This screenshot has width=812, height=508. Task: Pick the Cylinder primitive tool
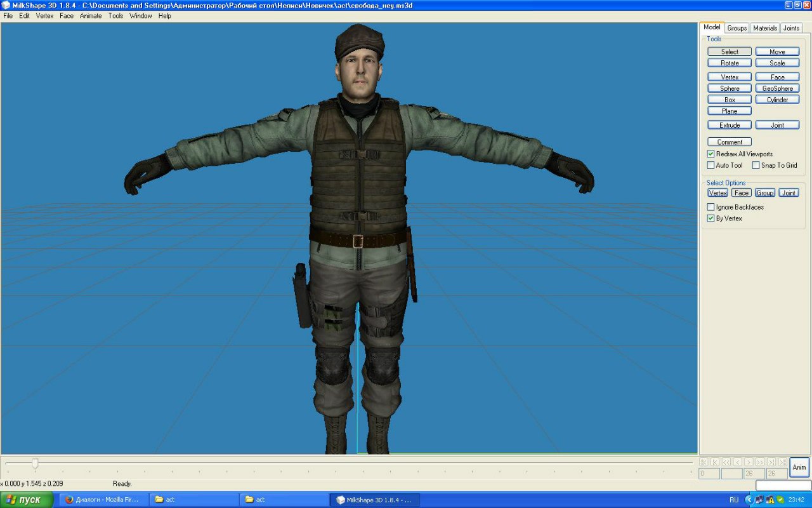(x=777, y=100)
